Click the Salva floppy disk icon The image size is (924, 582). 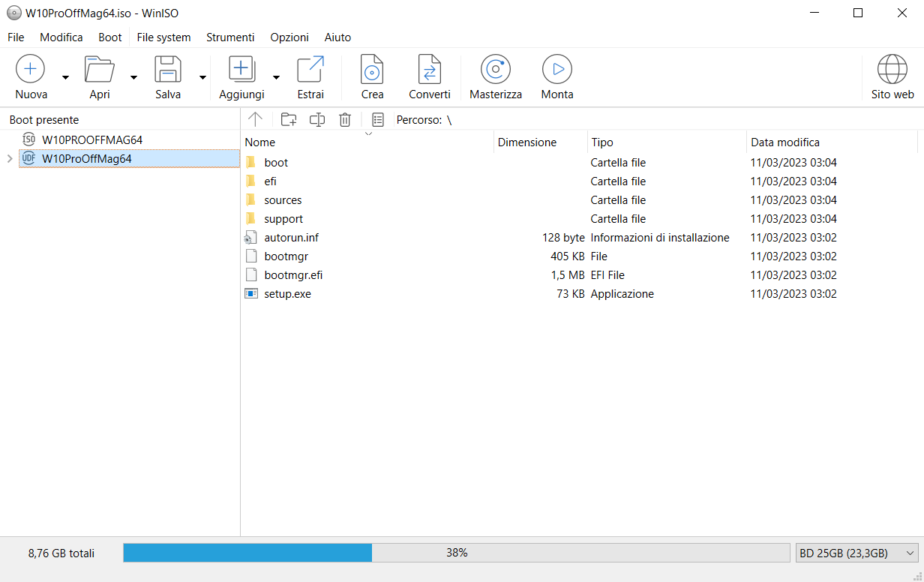tap(168, 69)
